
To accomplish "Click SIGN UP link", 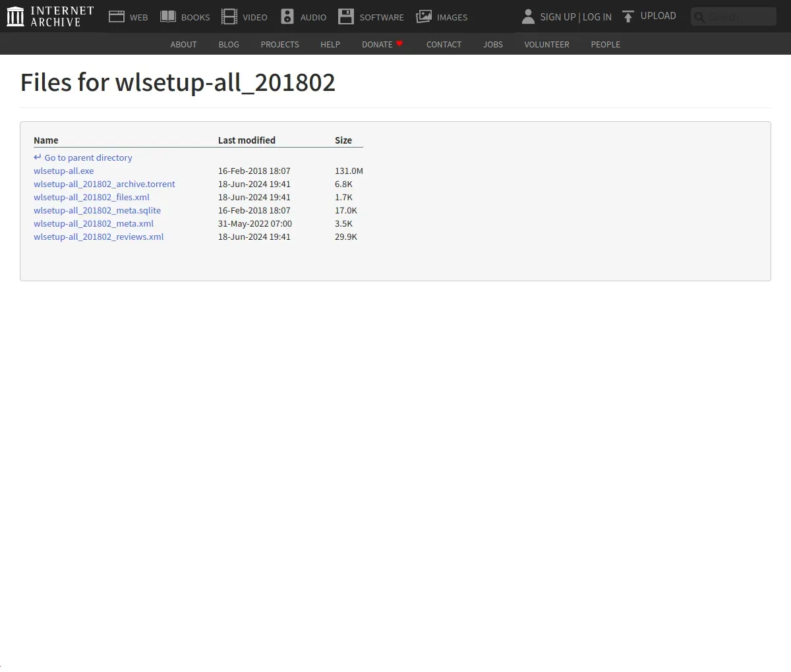I will pyautogui.click(x=558, y=17).
